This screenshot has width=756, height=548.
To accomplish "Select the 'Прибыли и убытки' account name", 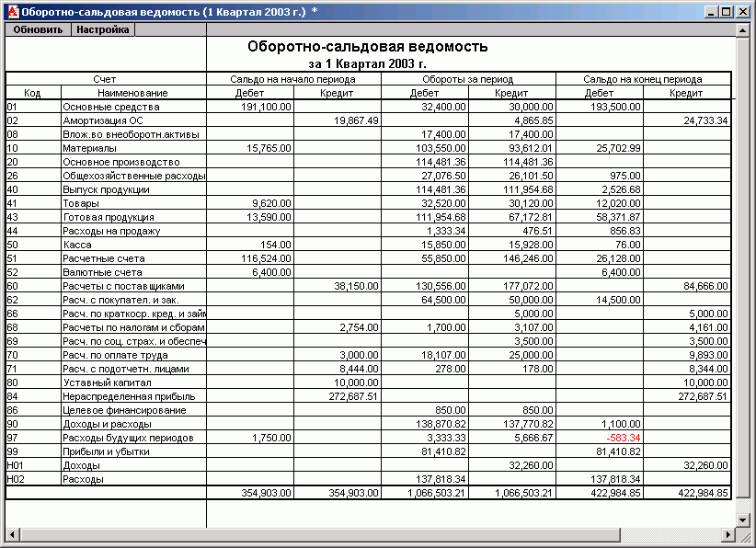I will point(106,452).
